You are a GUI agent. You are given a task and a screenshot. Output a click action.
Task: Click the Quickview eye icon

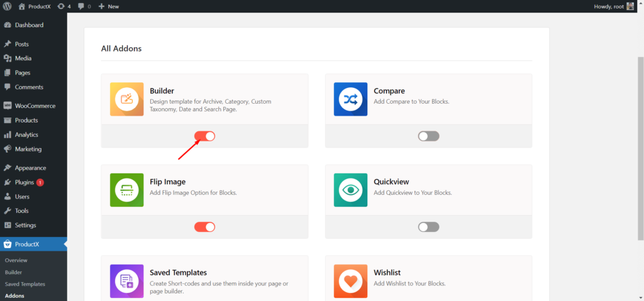350,190
